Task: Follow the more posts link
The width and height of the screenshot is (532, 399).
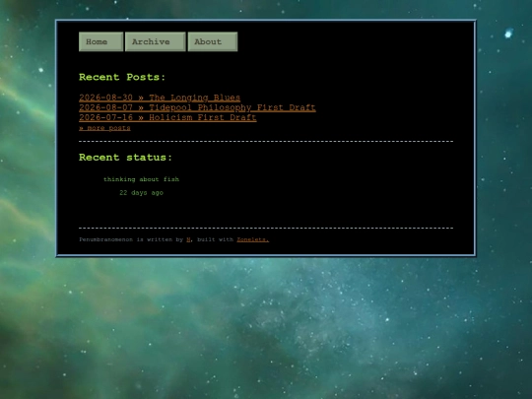Action: [104, 128]
